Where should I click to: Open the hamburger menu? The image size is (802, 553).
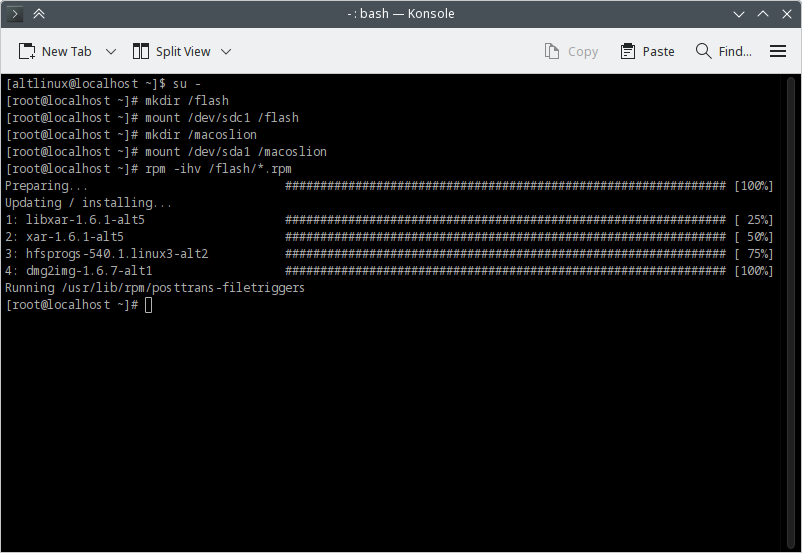point(778,51)
